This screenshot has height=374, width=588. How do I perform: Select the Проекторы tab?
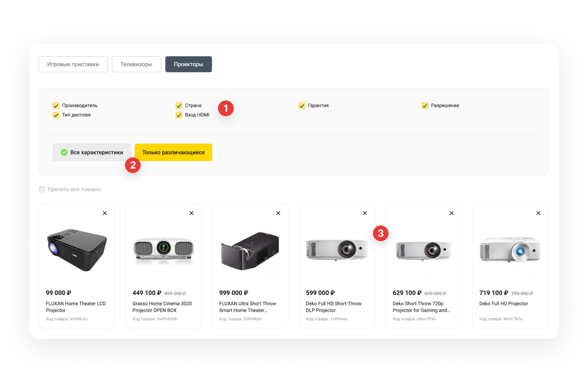(189, 64)
